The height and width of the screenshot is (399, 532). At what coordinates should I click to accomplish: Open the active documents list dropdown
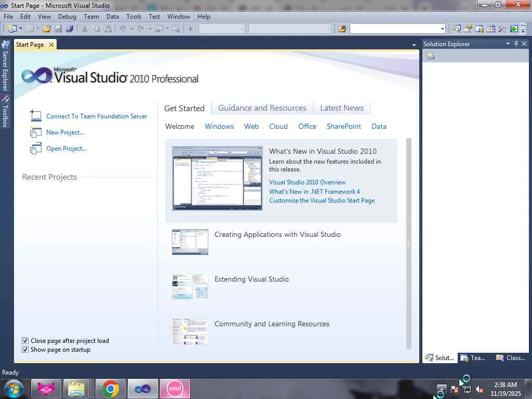tap(414, 45)
